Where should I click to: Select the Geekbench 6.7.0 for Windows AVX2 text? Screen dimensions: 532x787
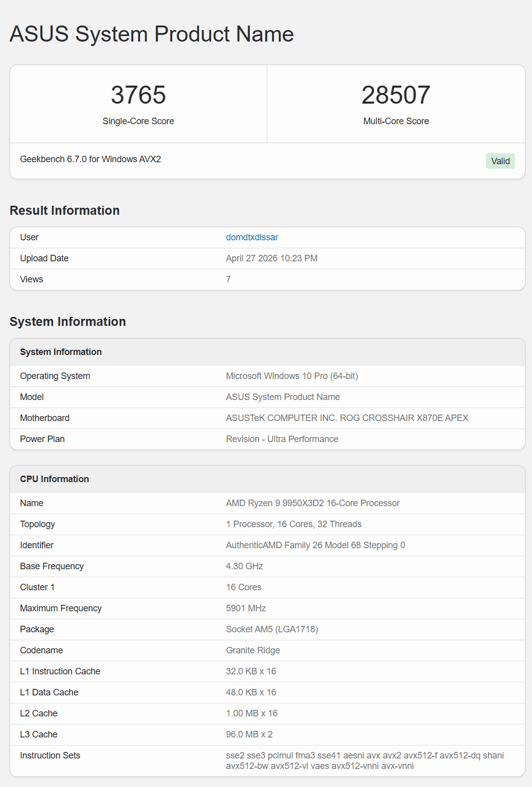tap(91, 159)
